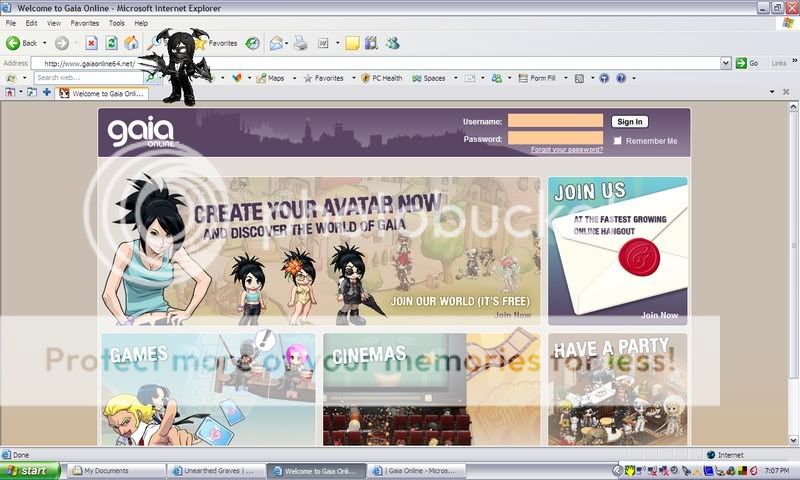Click the Sign In button
Viewport: 800px width, 480px height.
(x=630, y=121)
